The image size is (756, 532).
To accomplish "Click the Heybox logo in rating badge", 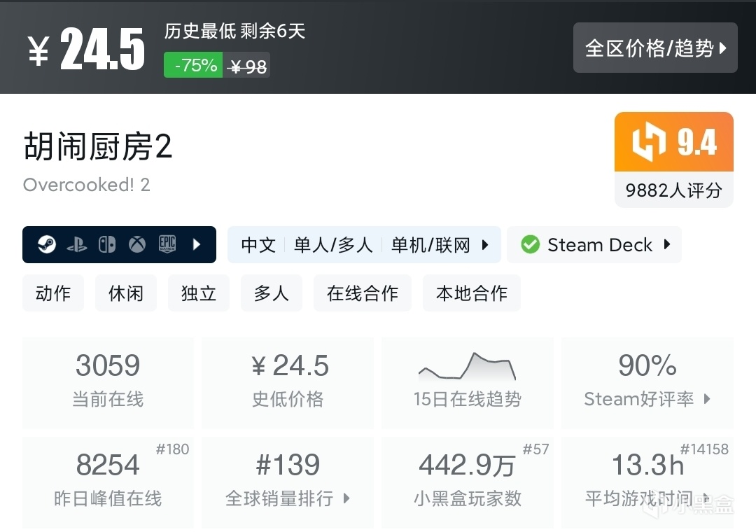I will pos(648,142).
